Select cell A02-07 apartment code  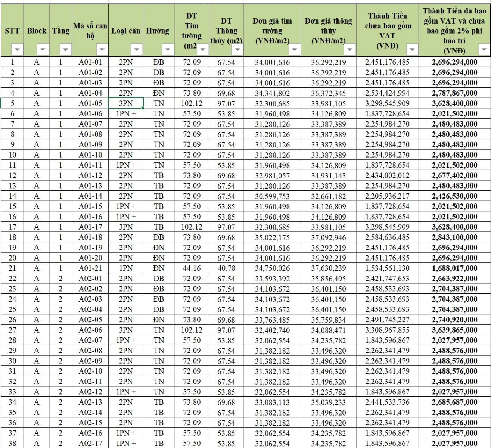(90, 340)
